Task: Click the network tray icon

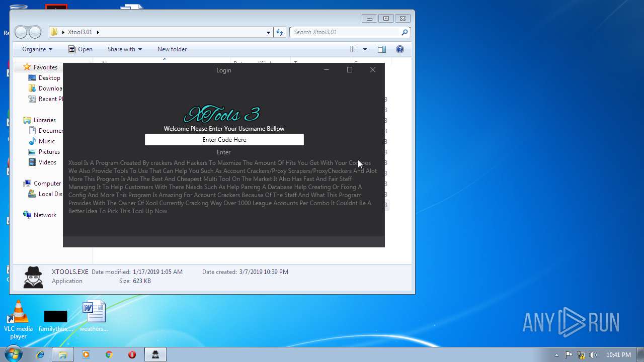Action: [581, 355]
